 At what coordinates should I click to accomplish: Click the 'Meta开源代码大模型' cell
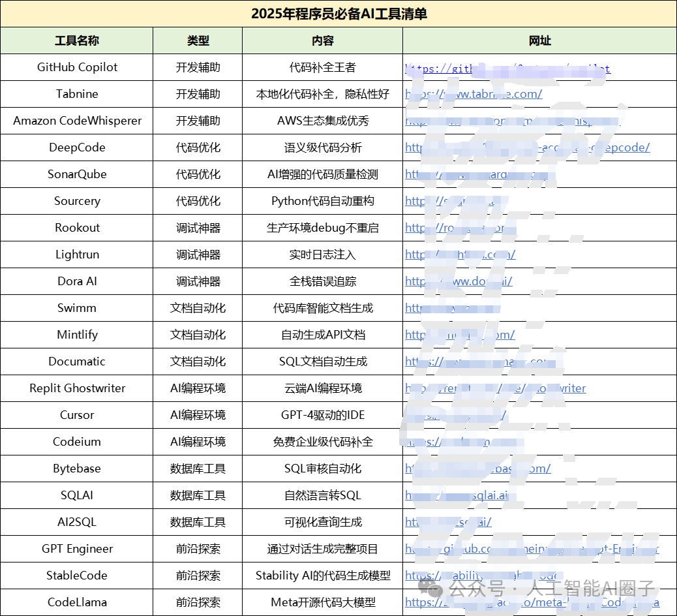click(323, 602)
